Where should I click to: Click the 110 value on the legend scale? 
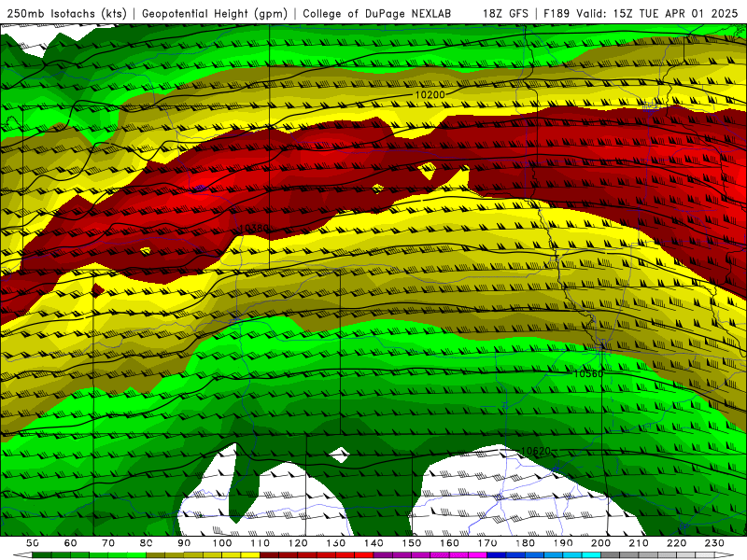(x=260, y=543)
